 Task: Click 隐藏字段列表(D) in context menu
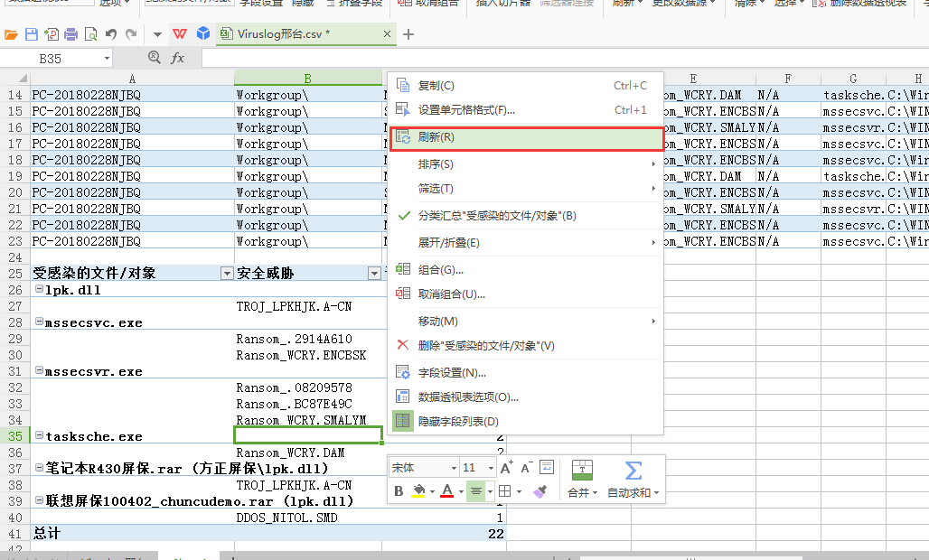tap(525, 422)
